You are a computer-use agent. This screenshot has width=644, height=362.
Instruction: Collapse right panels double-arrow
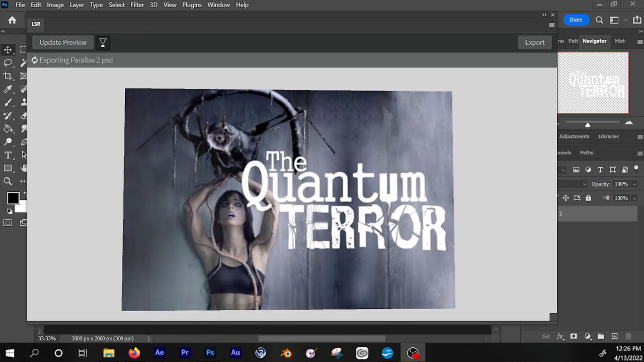coord(639,31)
